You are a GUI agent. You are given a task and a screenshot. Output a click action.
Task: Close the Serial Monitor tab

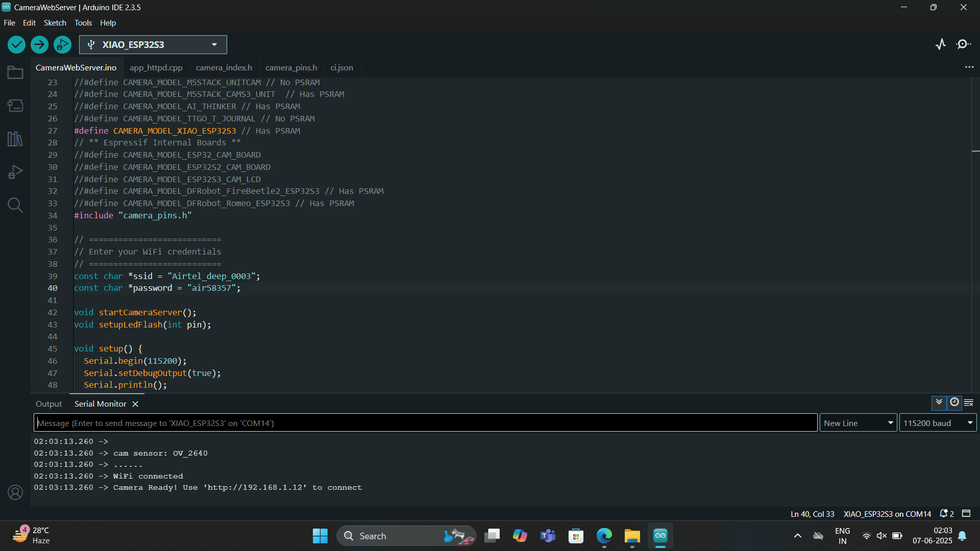pyautogui.click(x=135, y=404)
